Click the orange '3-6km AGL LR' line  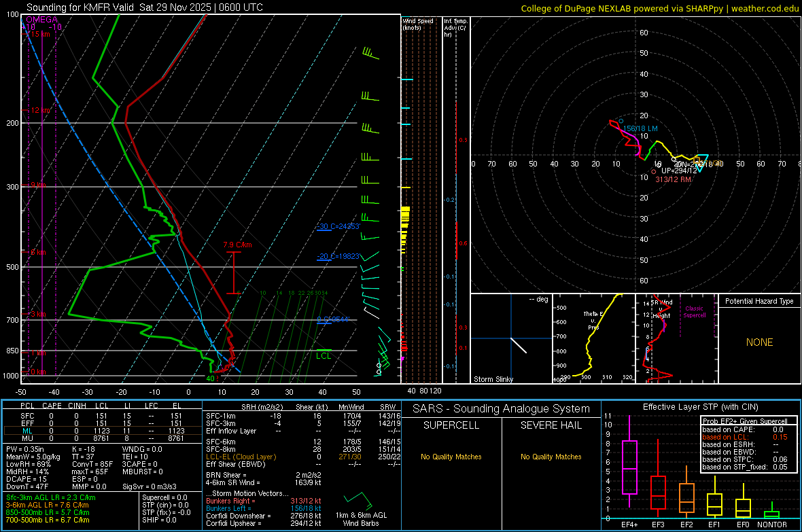(47, 505)
